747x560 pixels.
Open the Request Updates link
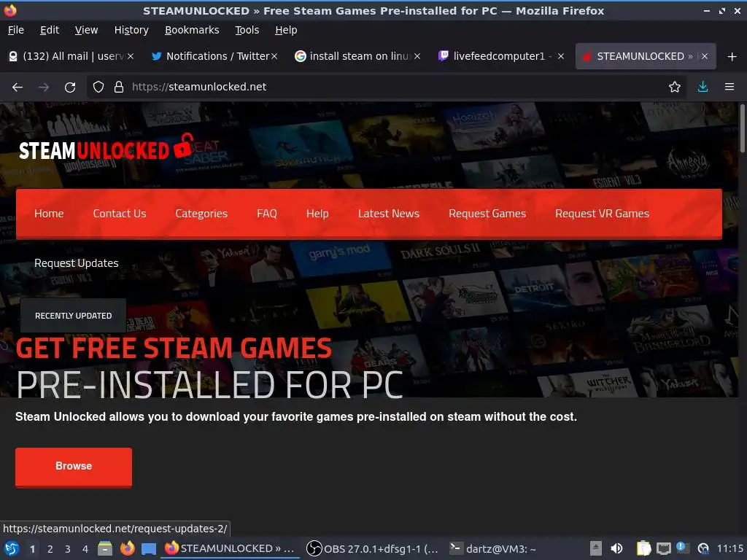pyautogui.click(x=76, y=262)
